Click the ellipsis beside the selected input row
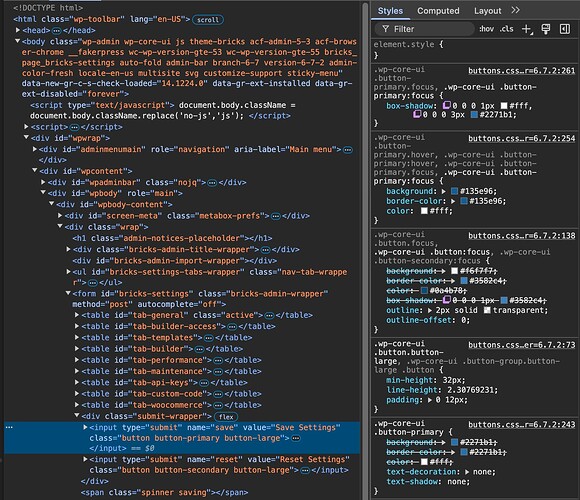The image size is (580, 500). (x=9, y=428)
